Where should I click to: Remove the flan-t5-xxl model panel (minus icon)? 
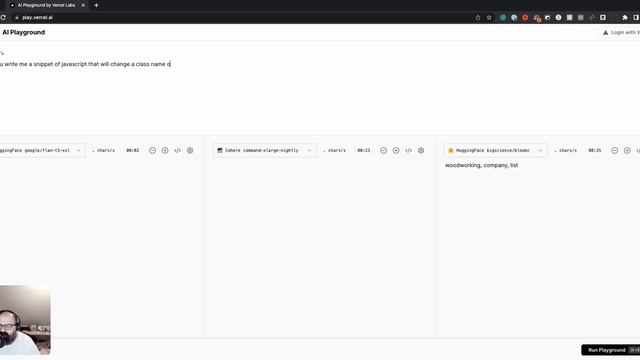point(152,151)
